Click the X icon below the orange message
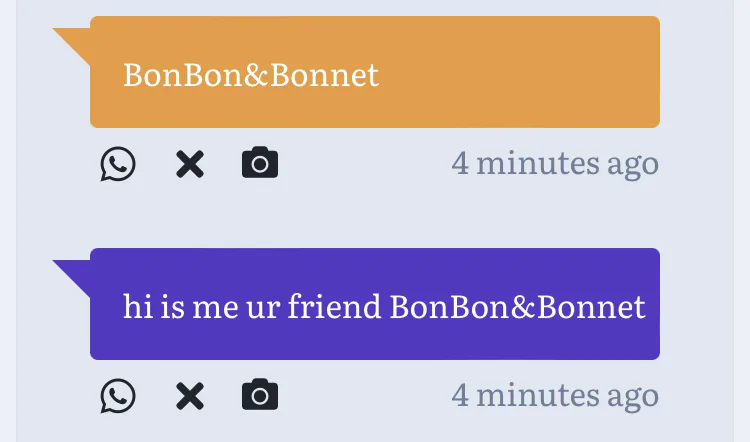This screenshot has height=442, width=750. coord(189,164)
